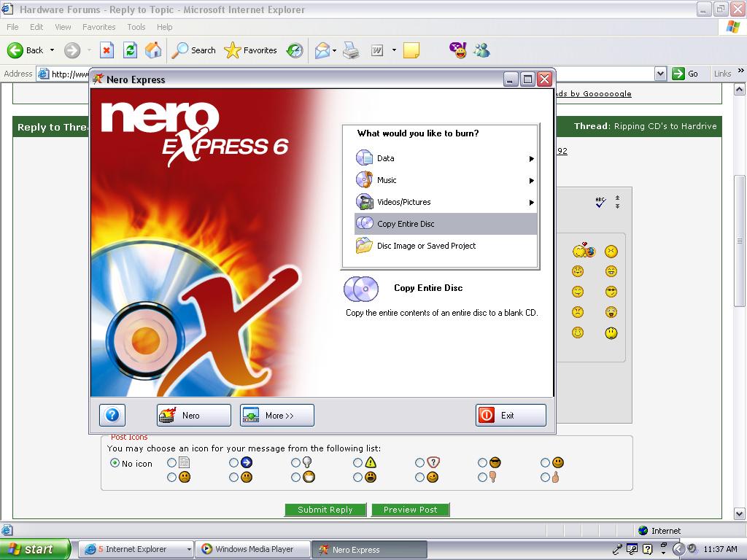This screenshot has width=747, height=560.
Task: Click the green Go button
Action: [685, 74]
